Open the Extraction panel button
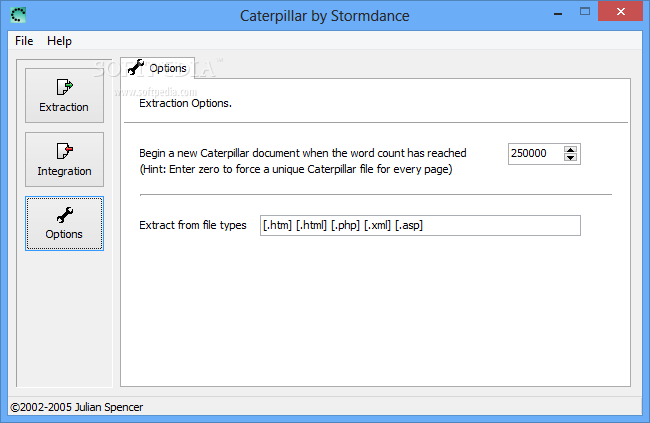 [x=64, y=96]
